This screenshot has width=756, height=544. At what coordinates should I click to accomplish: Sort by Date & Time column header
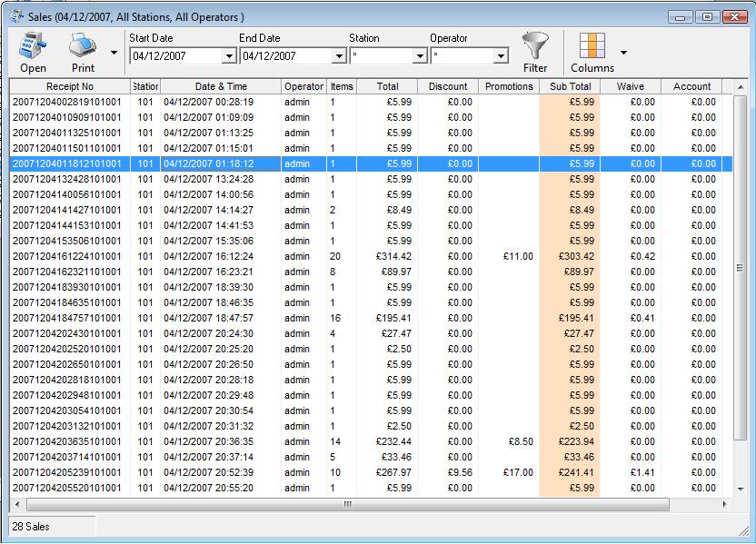click(x=221, y=86)
